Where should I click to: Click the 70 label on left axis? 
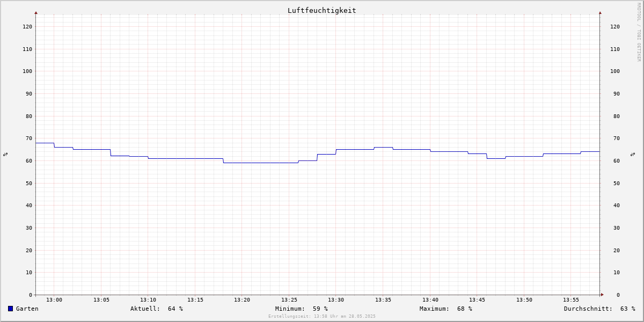(x=29, y=138)
